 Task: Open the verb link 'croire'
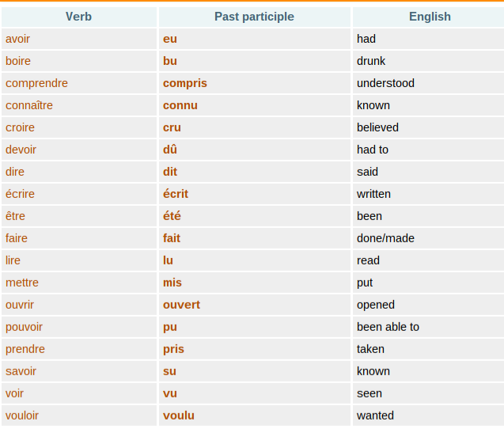pyautogui.click(x=20, y=127)
